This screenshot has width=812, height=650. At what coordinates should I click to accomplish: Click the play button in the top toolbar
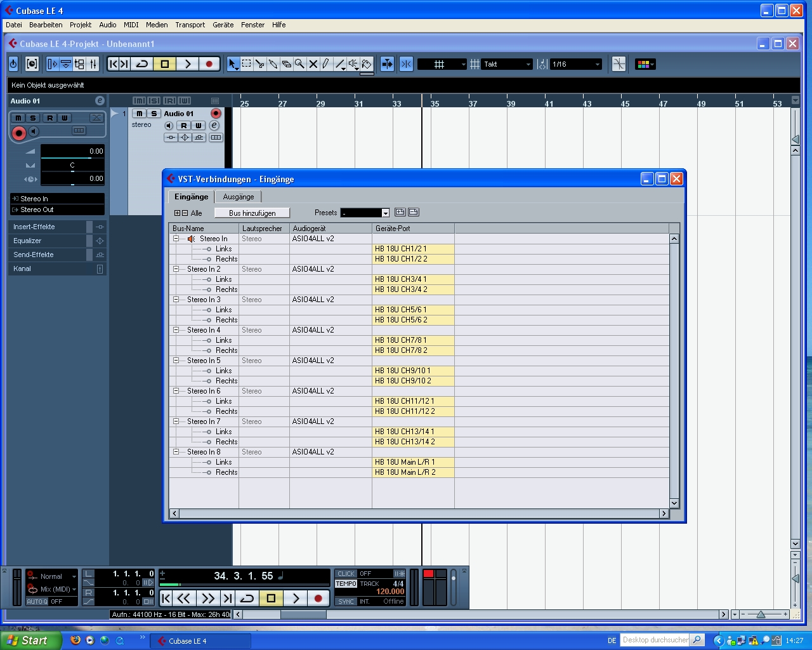coord(187,64)
